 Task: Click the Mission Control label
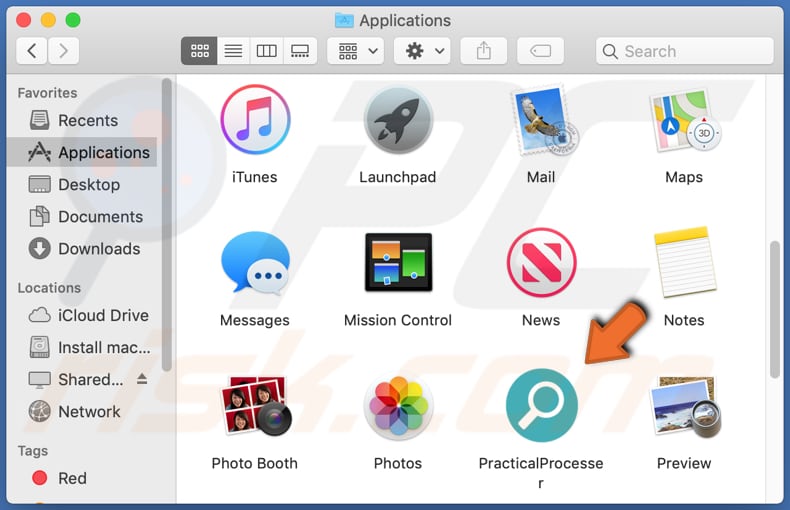398,321
